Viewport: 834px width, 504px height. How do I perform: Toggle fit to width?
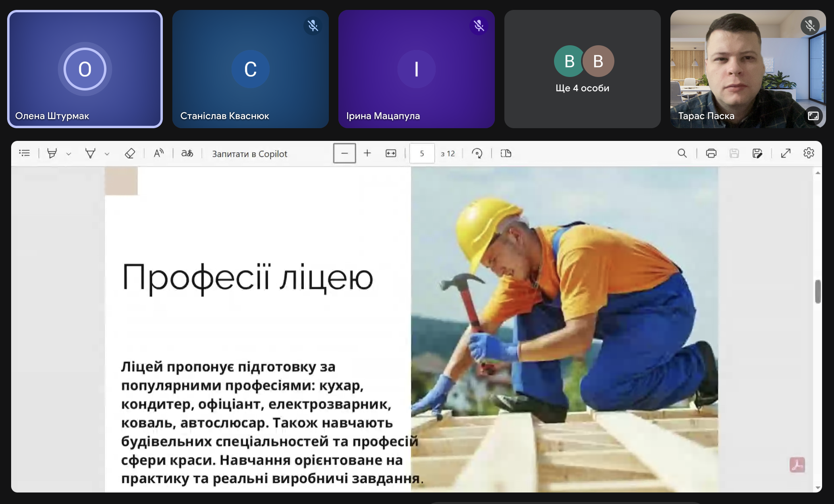pyautogui.click(x=391, y=153)
